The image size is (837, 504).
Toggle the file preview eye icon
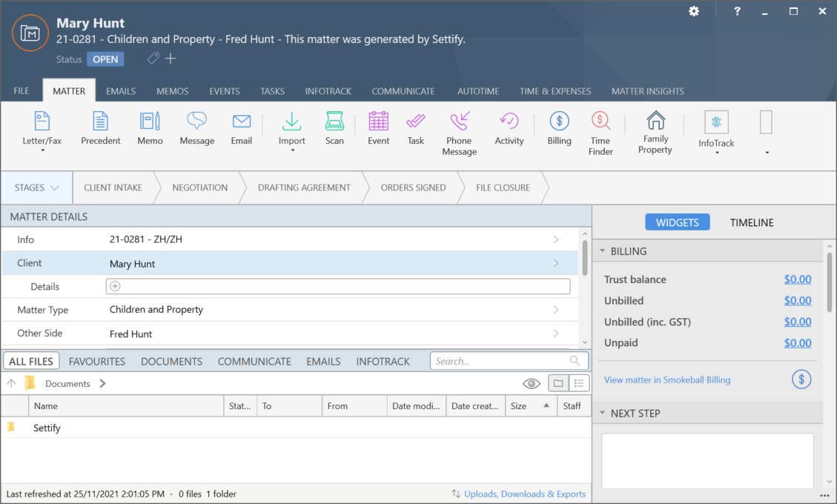tap(531, 383)
